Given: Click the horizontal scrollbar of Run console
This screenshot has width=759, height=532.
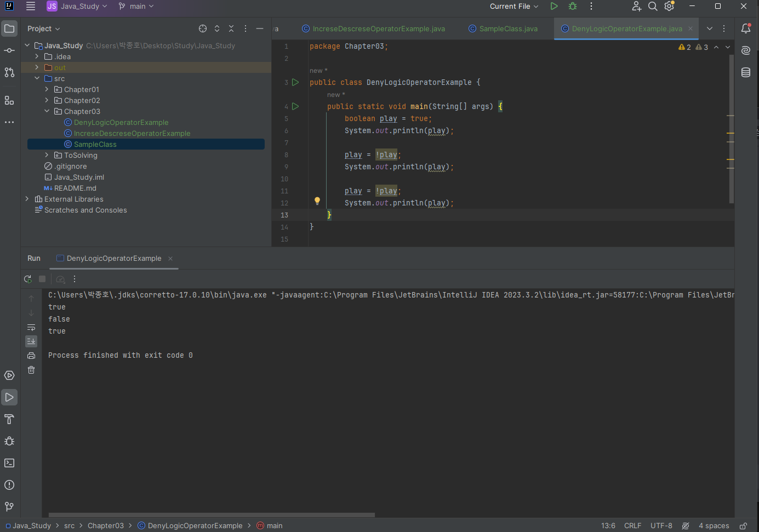Looking at the screenshot, I should (212, 514).
